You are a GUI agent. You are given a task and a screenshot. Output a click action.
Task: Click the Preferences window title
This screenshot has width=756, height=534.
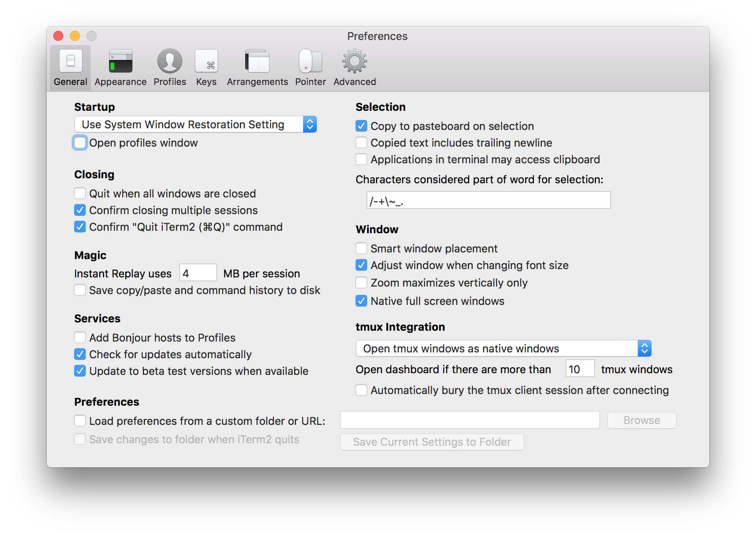click(x=378, y=36)
